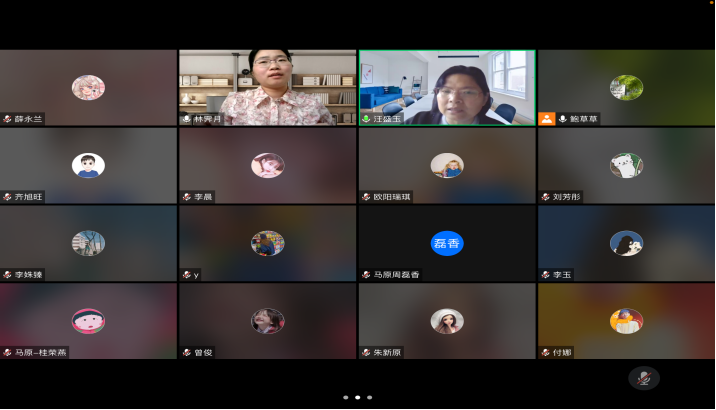716x410 pixels.
Task: Click the muted microphone button at bottom right
Action: click(x=644, y=378)
